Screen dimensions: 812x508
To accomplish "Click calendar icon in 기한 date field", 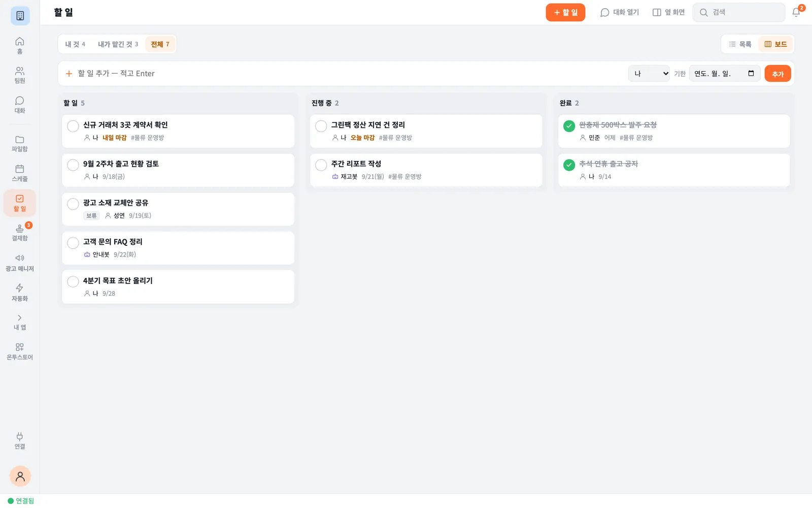I will coord(751,73).
